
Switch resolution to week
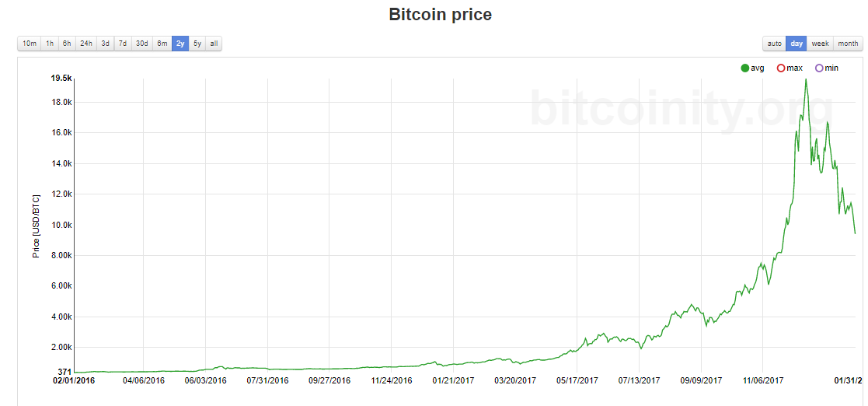click(821, 44)
